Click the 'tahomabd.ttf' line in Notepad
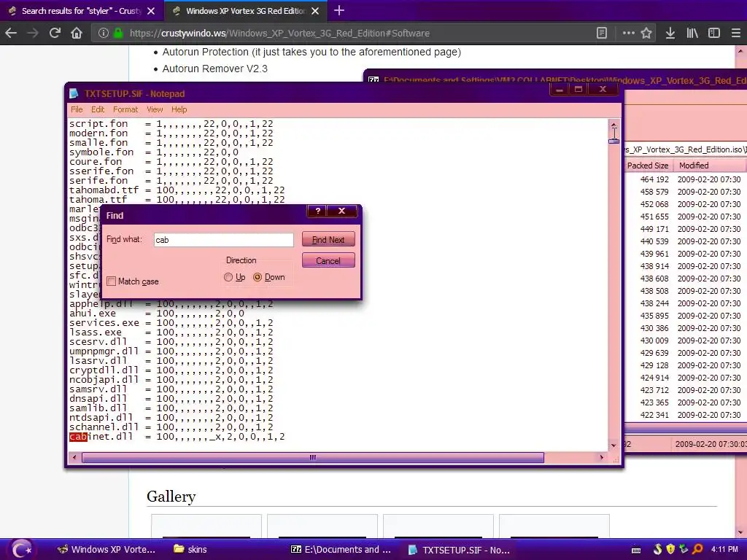Image resolution: width=747 pixels, height=560 pixels. (x=177, y=190)
